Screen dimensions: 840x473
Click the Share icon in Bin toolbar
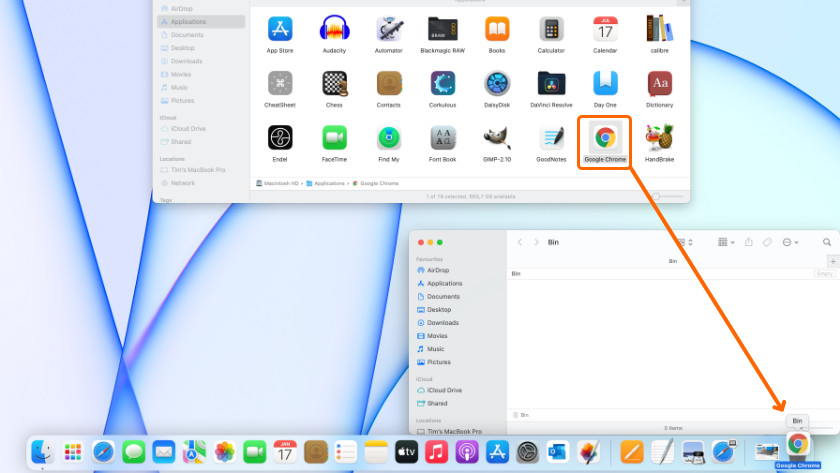[749, 242]
